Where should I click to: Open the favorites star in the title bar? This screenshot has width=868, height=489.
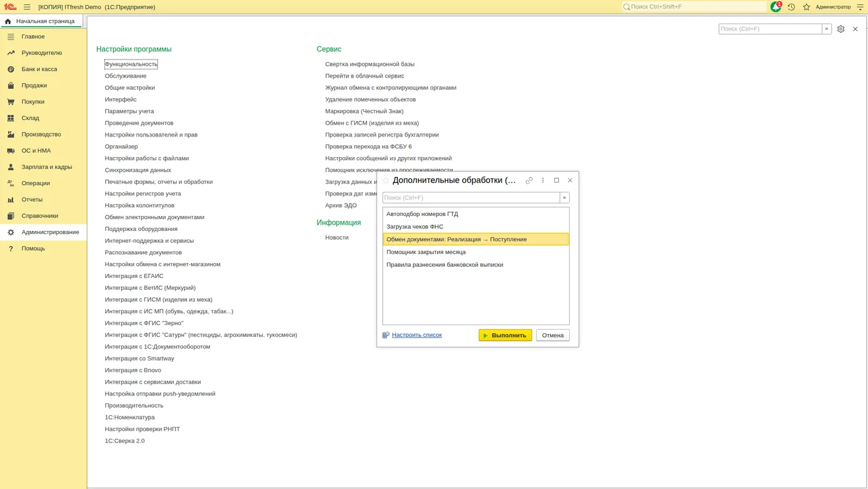[807, 7]
